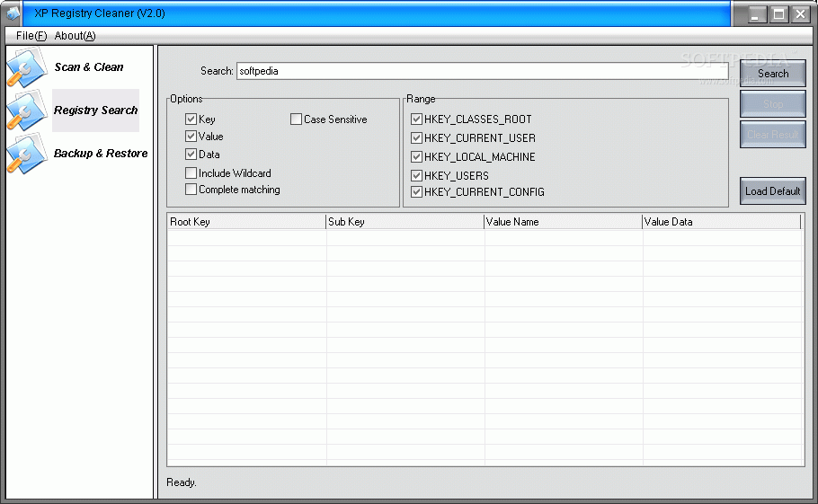Maximize the XP Registry Cleaner window

click(778, 14)
